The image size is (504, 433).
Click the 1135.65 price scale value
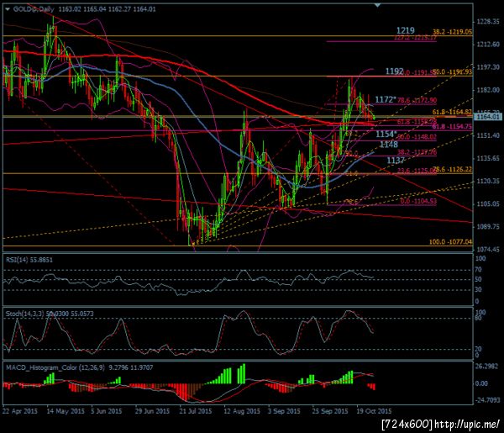click(x=488, y=158)
